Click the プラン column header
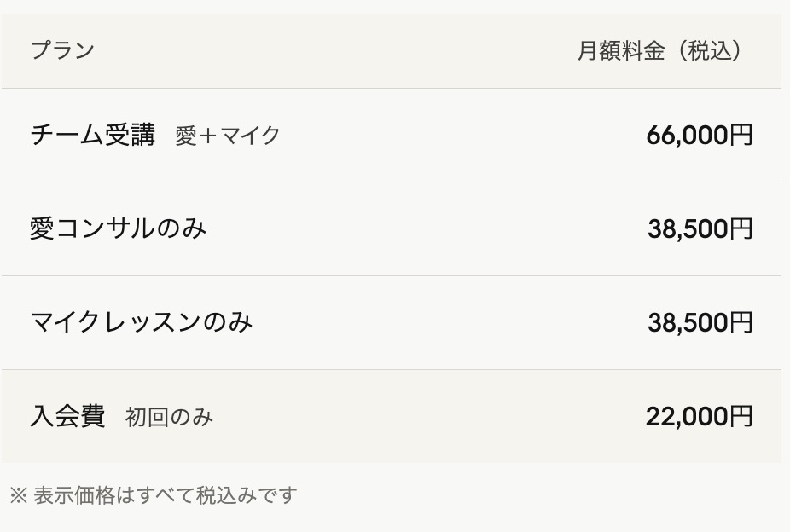This screenshot has width=790, height=532. 62,50
